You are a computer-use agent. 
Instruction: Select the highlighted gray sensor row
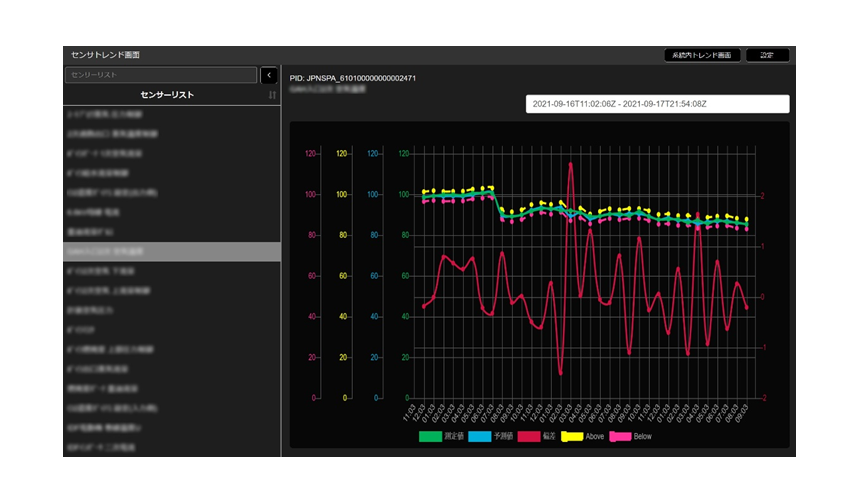[x=172, y=252]
